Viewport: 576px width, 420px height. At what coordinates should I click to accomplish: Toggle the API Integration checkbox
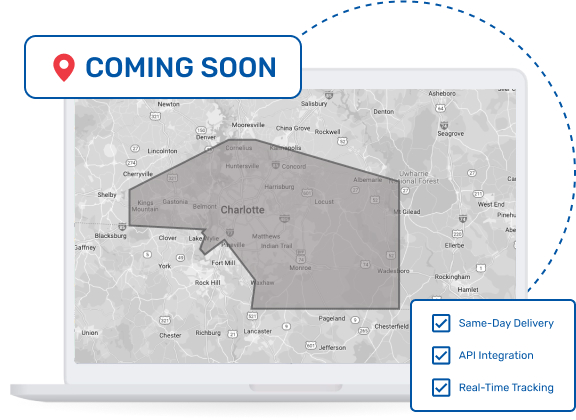(x=441, y=355)
